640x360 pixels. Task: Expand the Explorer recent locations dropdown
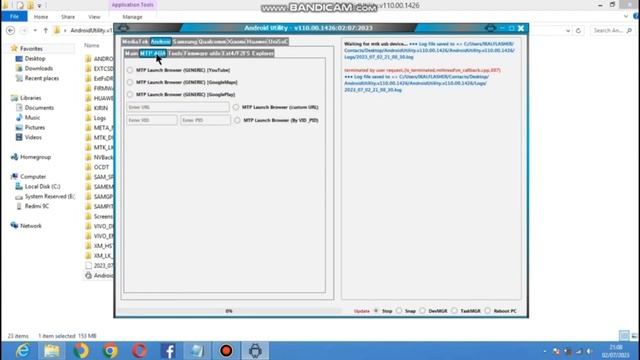click(35, 31)
